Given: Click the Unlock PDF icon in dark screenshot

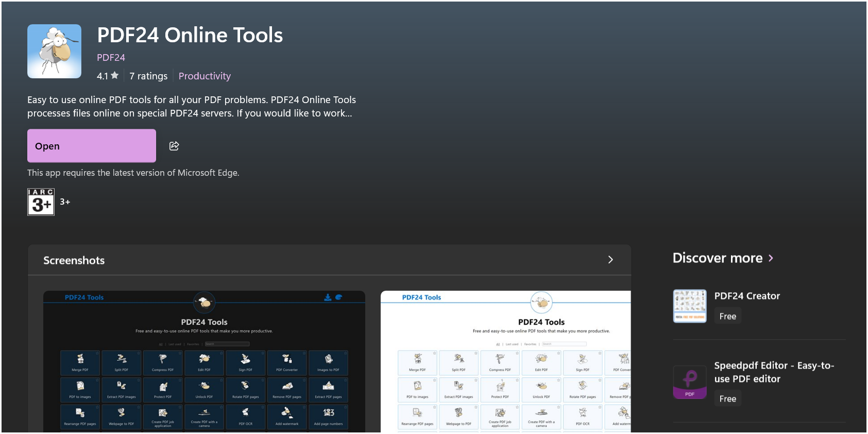Looking at the screenshot, I should [204, 390].
